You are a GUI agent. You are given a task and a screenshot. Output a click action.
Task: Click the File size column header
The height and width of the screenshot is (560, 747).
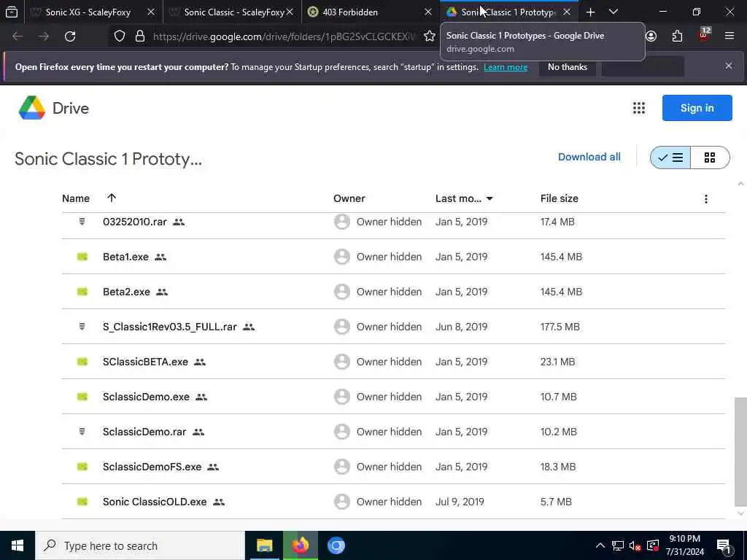click(559, 198)
